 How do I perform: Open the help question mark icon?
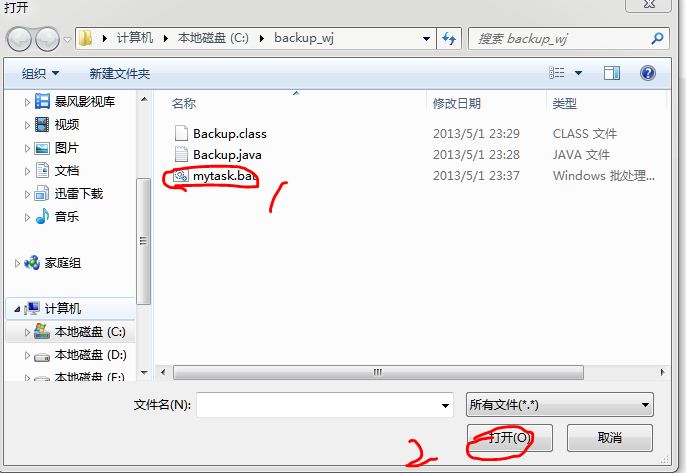648,73
